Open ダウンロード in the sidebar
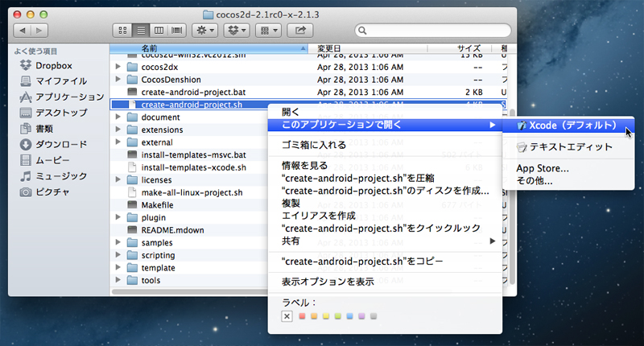644x346 pixels. click(x=53, y=145)
